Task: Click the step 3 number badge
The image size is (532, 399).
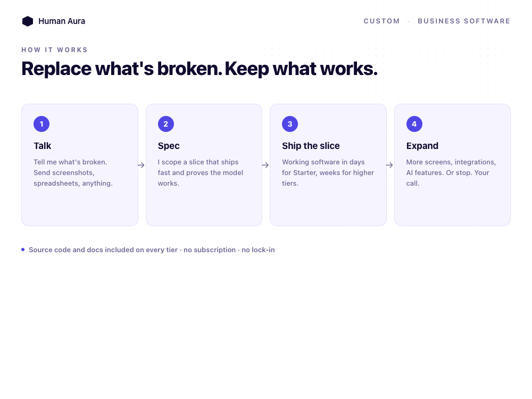Action: (290, 124)
